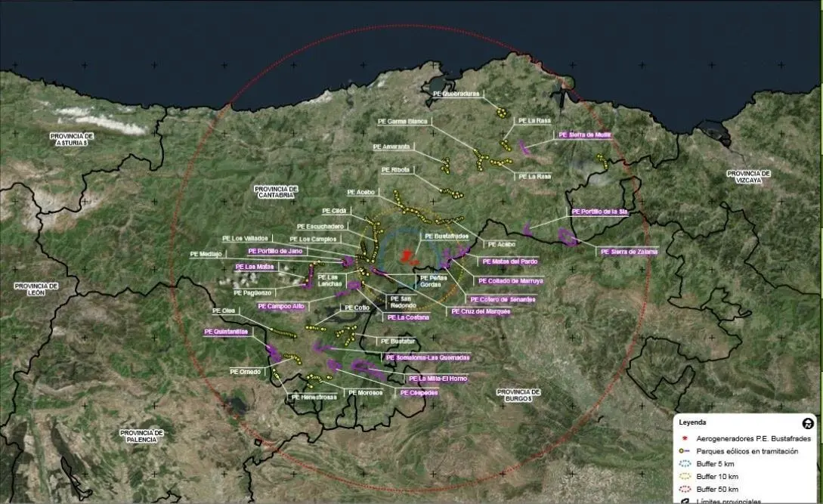Click the red Aerogeneradores P.E. Bustafrades legend symbol
Screen dimensions: 823x504
(685, 438)
